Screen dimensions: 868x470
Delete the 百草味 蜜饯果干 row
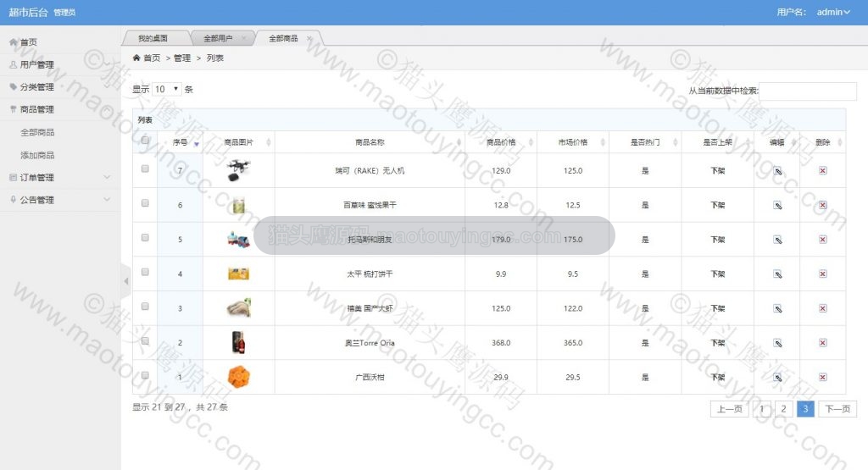(x=822, y=205)
